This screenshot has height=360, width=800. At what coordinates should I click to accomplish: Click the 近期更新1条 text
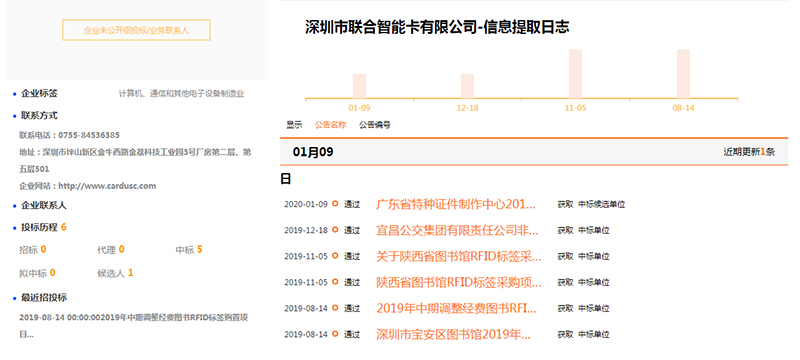pyautogui.click(x=749, y=152)
